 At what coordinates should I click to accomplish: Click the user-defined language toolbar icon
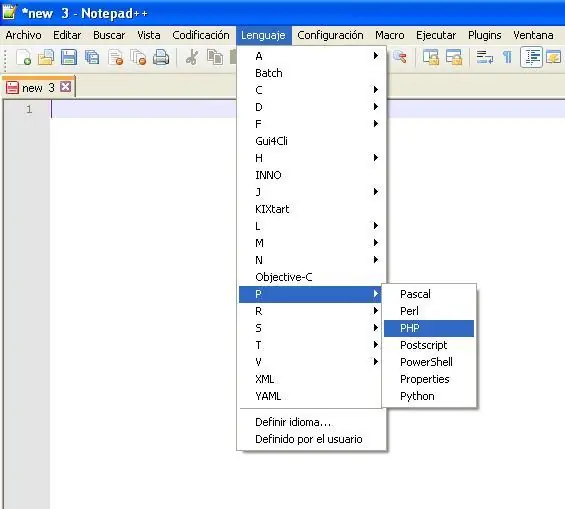553,58
